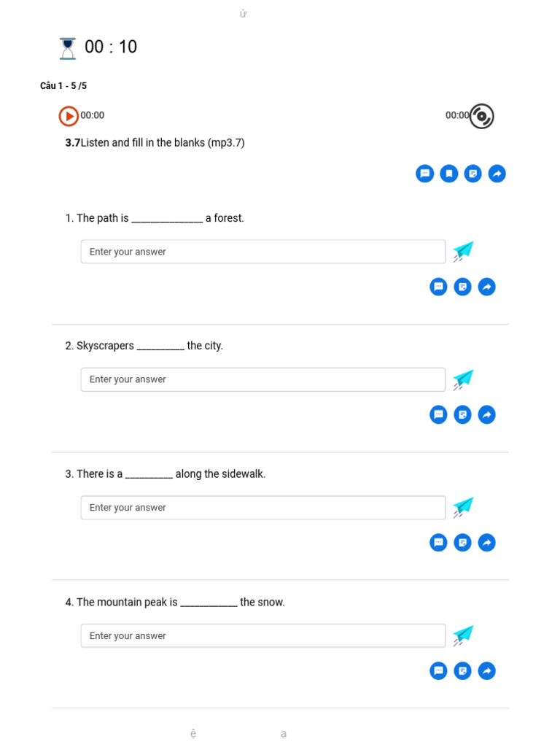Open comment icon under question 2
This screenshot has height=747, width=560.
[438, 414]
